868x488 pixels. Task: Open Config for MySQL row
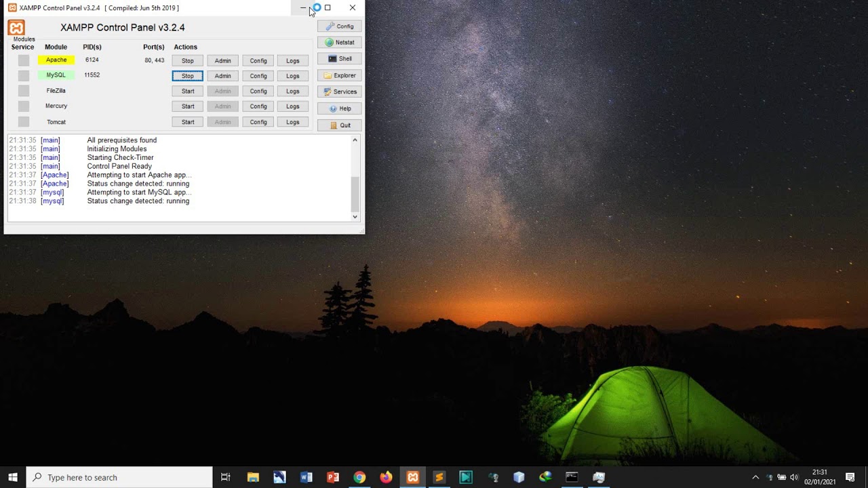(258, 76)
